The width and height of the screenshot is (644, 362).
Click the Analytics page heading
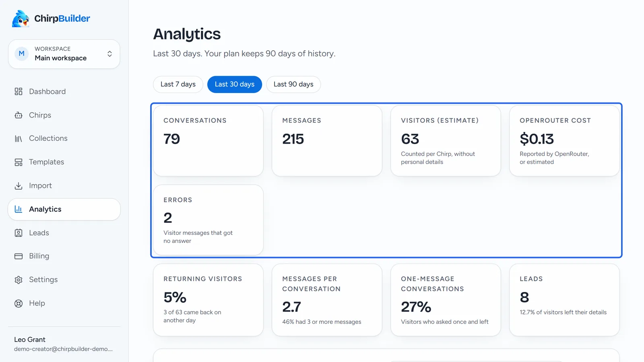click(187, 34)
